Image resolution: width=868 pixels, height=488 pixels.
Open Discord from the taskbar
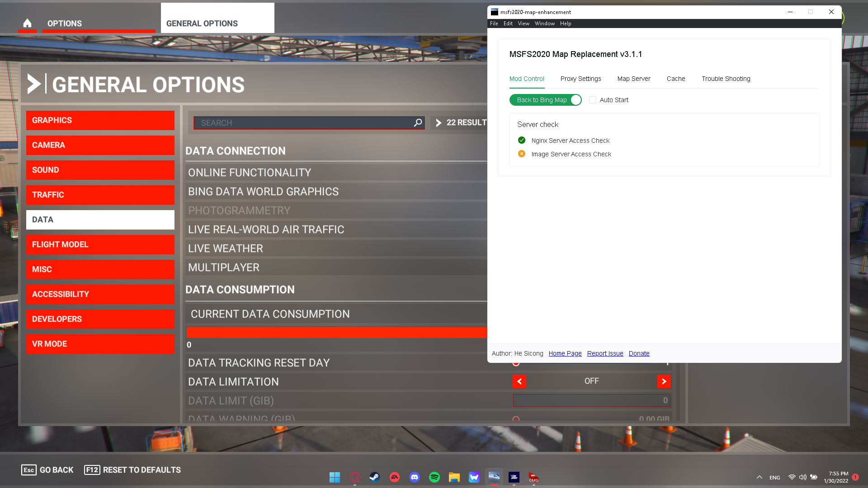point(414,477)
